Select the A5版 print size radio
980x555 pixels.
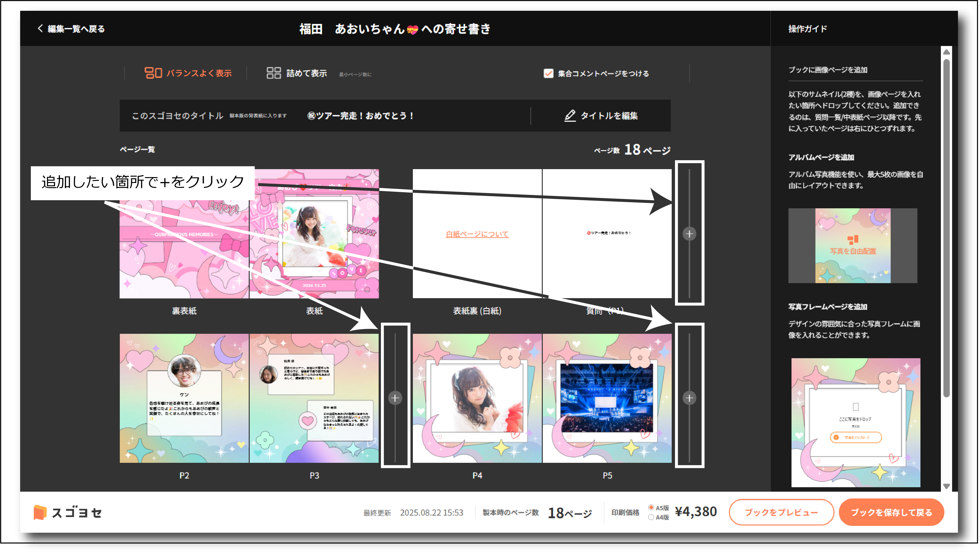point(651,507)
